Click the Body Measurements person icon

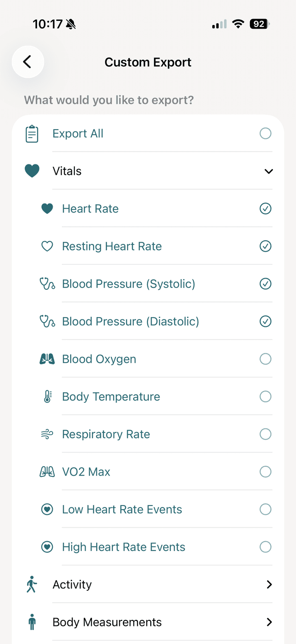(x=32, y=622)
